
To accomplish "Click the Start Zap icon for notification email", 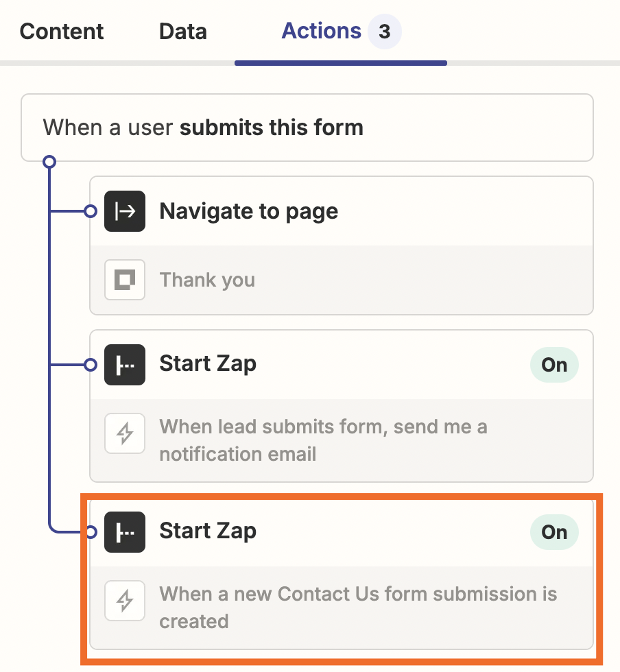I will point(125,365).
